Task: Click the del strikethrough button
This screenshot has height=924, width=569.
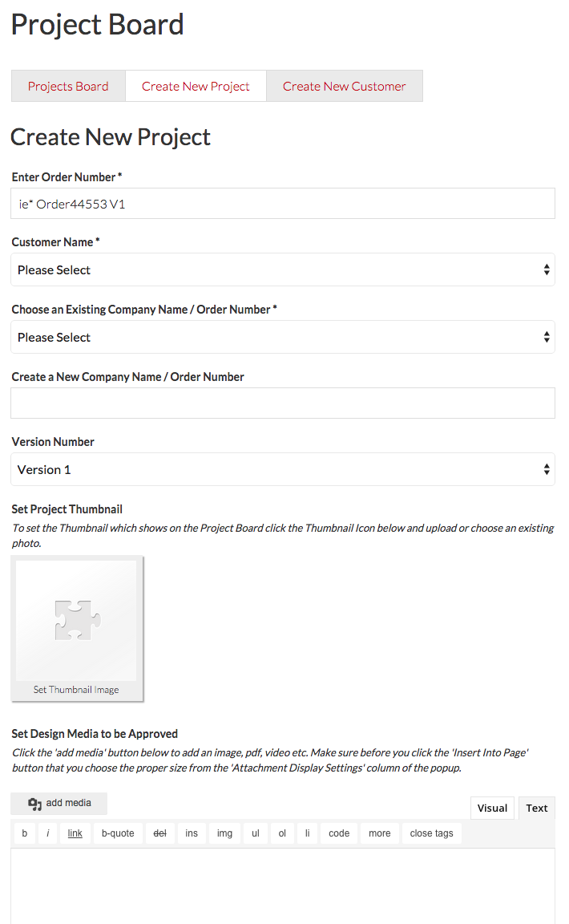Action: (x=159, y=833)
